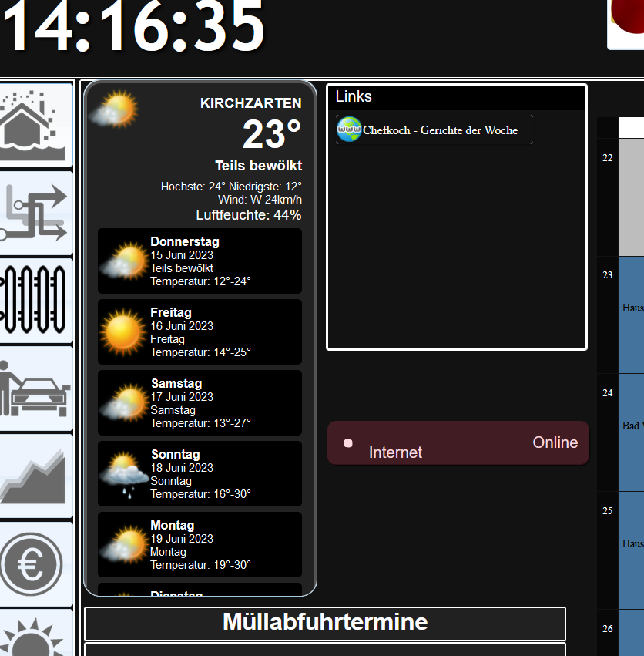The height and width of the screenshot is (656, 644).
Task: Click the Montag partly cloudy icon
Action: (x=125, y=544)
